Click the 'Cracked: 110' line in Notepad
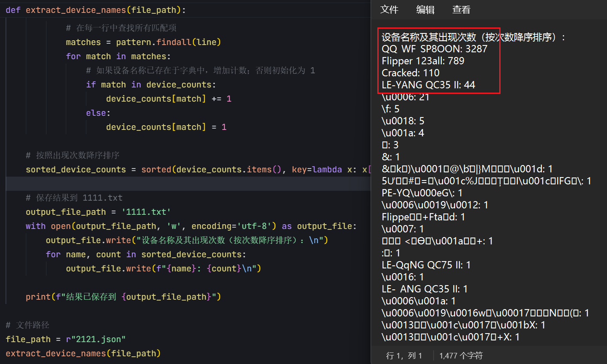 410,73
